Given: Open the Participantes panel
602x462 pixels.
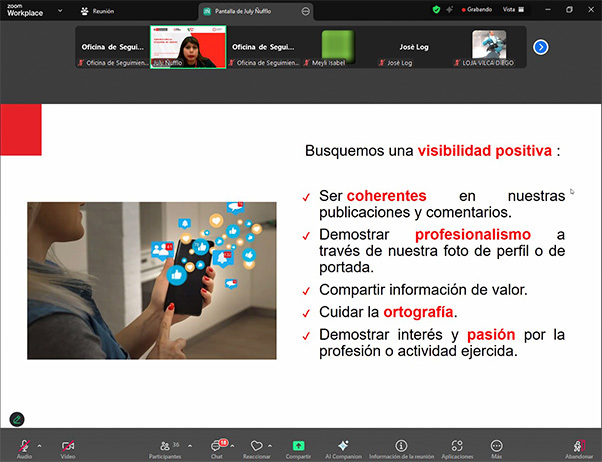Looking at the screenshot, I should 165,449.
